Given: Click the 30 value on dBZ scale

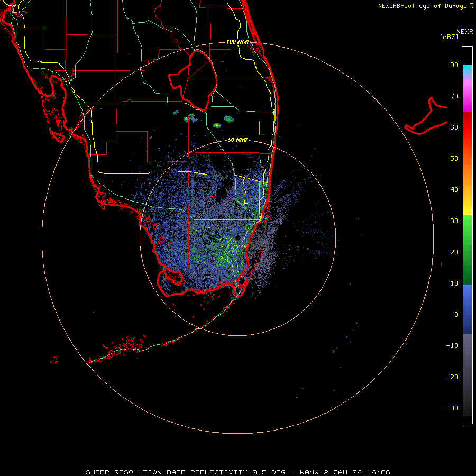Looking at the screenshot, I should click(454, 221).
